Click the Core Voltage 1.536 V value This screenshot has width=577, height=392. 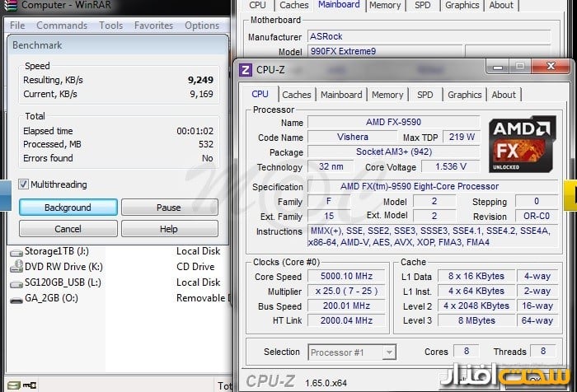[x=450, y=166]
